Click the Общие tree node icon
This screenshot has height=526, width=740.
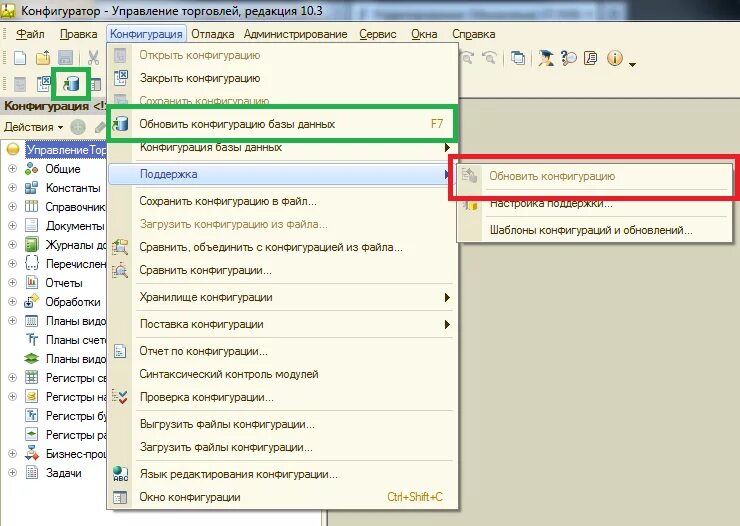click(x=32, y=168)
